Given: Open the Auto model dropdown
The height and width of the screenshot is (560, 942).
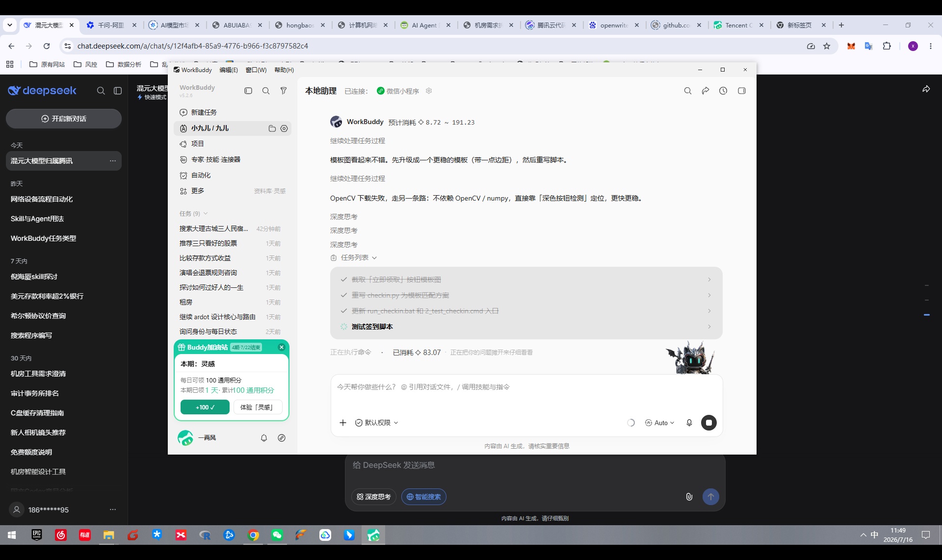Looking at the screenshot, I should (660, 423).
